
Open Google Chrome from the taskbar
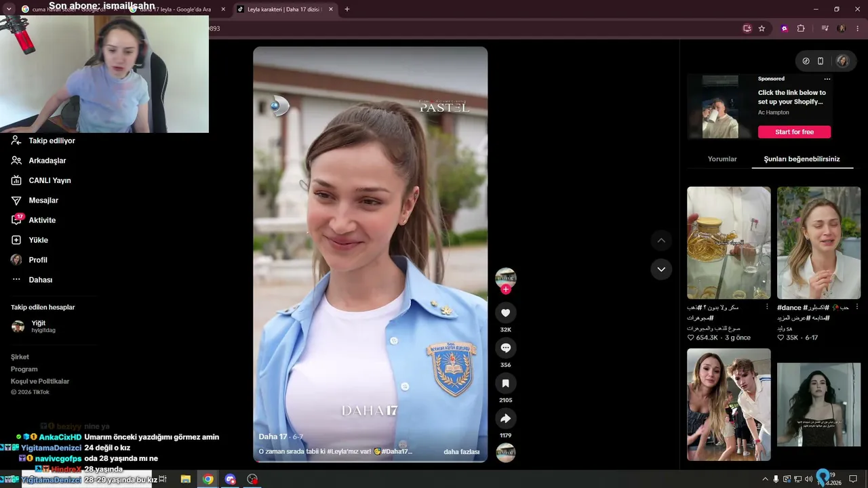click(208, 479)
